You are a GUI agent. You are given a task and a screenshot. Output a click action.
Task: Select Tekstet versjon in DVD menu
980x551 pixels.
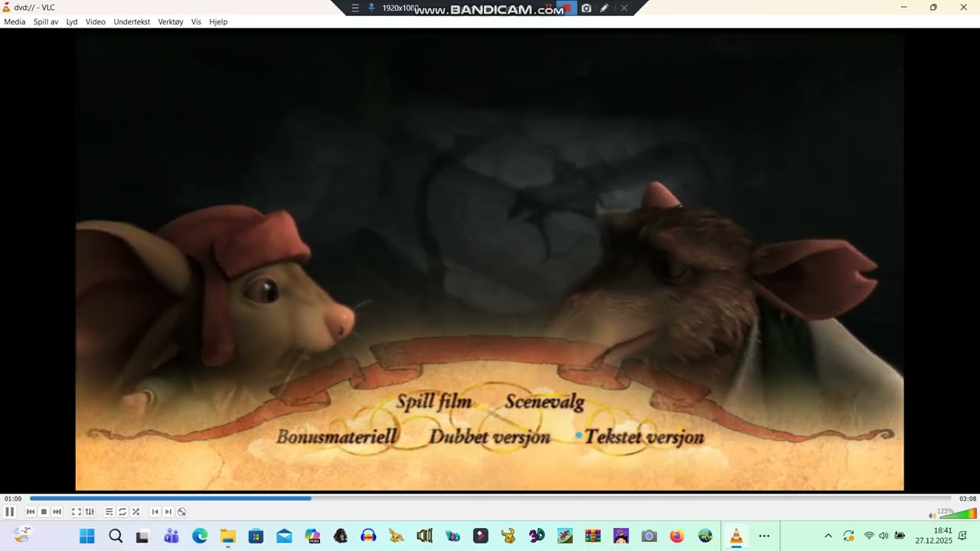644,437
